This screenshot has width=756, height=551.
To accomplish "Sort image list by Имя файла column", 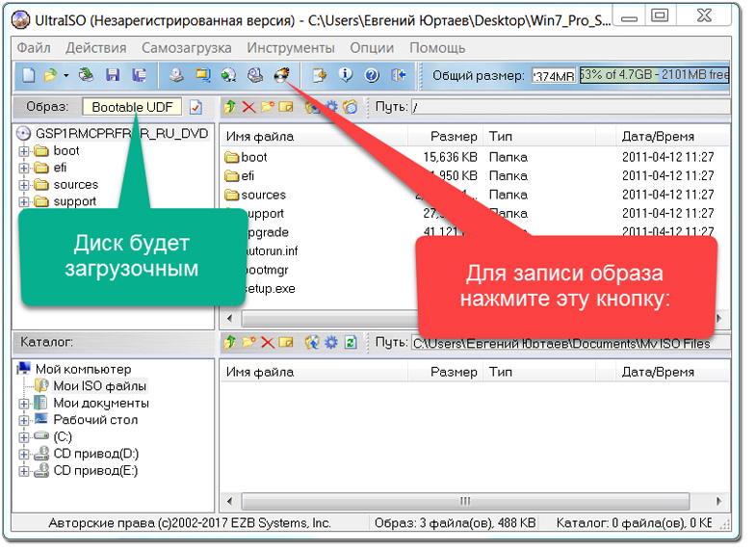I will coord(314,137).
